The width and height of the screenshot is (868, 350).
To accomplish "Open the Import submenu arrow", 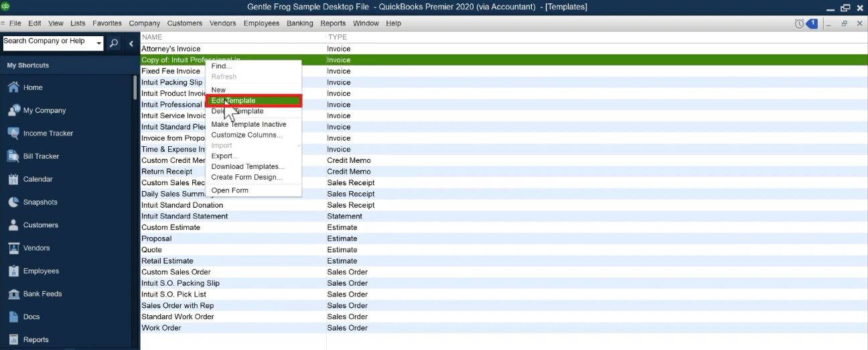I will (299, 145).
